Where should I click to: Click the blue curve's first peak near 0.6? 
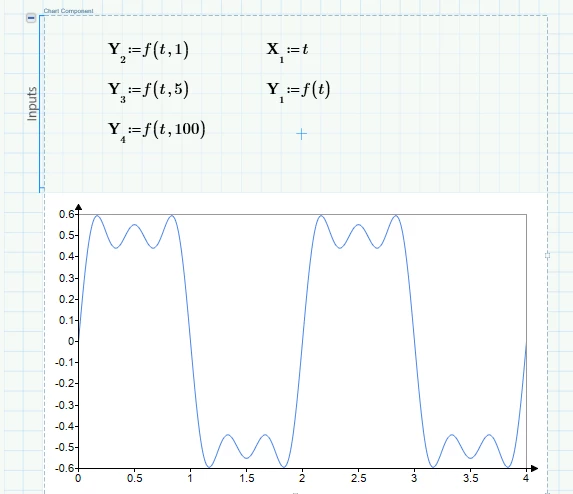[97, 216]
